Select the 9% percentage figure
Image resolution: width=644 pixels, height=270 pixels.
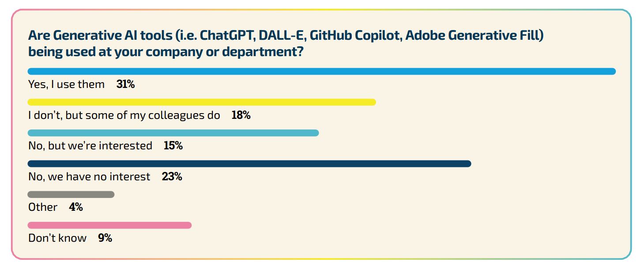(105, 238)
